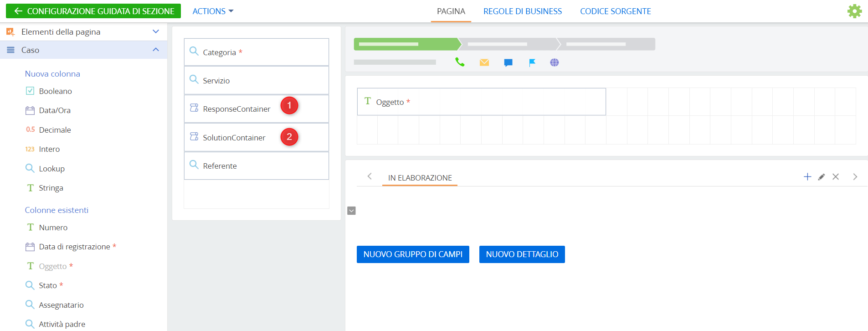Select the Categoria field in profile
The width and height of the screenshot is (868, 331).
point(257,52)
